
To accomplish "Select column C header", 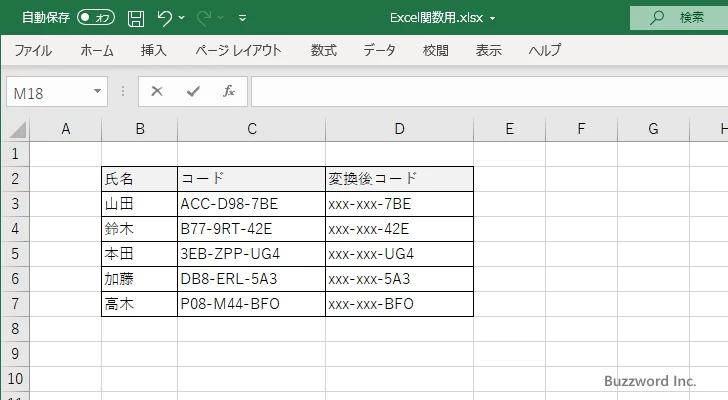I will 252,129.
